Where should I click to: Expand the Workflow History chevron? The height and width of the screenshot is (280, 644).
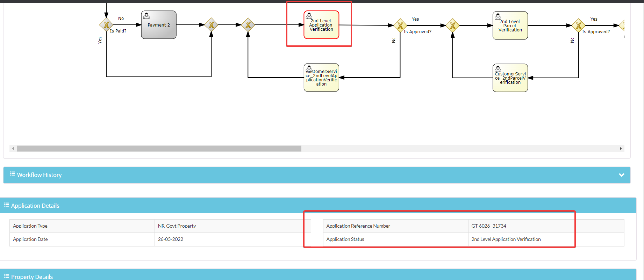pyautogui.click(x=622, y=175)
